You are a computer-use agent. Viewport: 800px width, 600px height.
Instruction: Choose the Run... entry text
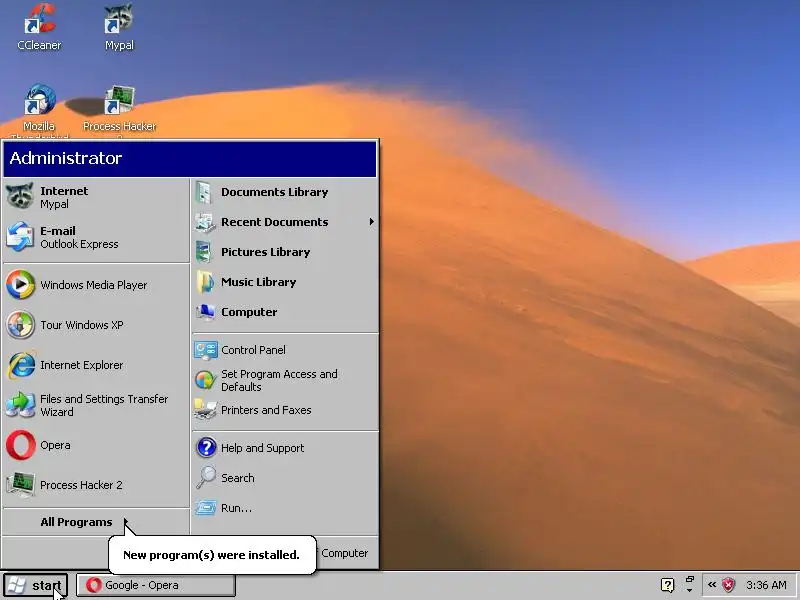(236, 508)
